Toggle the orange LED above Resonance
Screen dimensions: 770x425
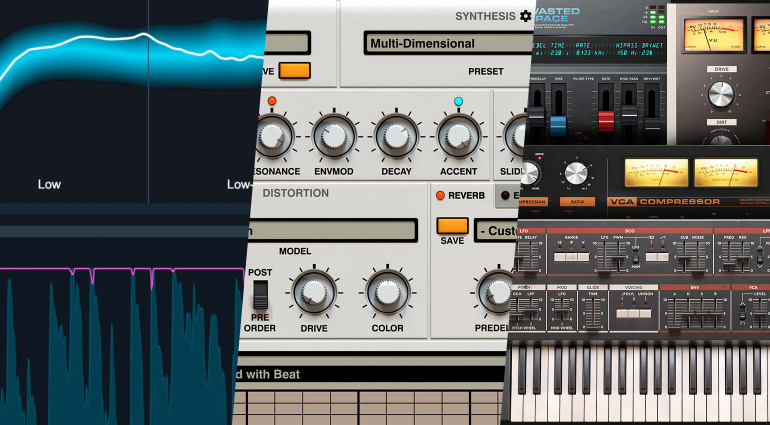coord(271,101)
